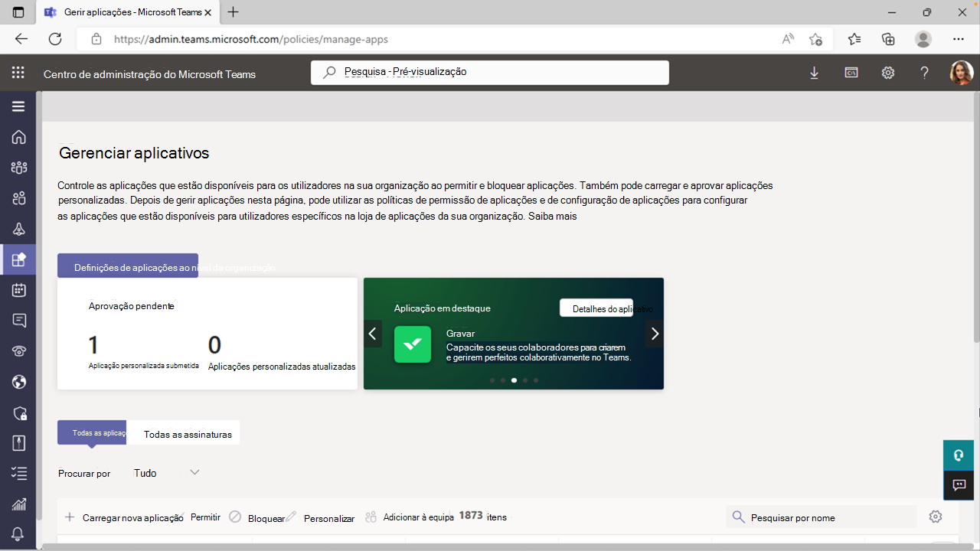Switch to Todas as assinaturas tab
The height and width of the screenshot is (551, 980).
(185, 433)
